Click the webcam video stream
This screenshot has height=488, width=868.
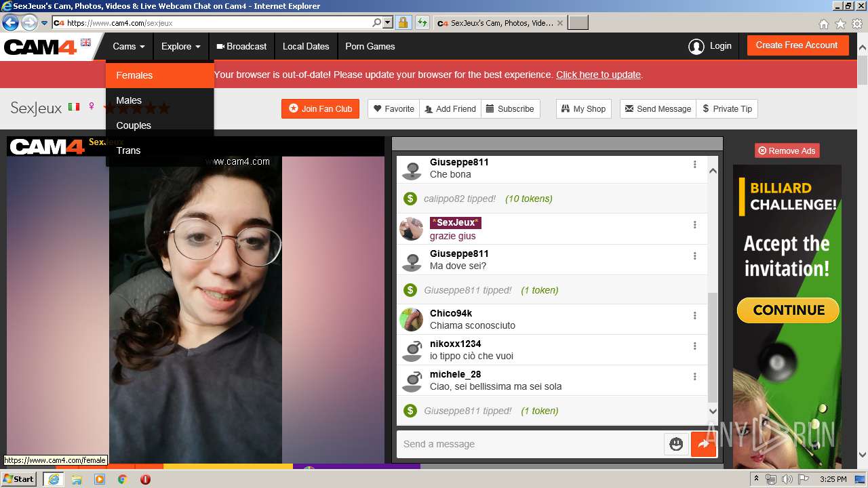click(195, 309)
